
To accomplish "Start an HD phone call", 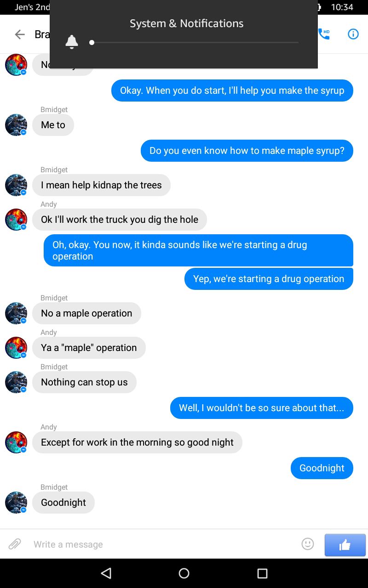I will 324,34.
